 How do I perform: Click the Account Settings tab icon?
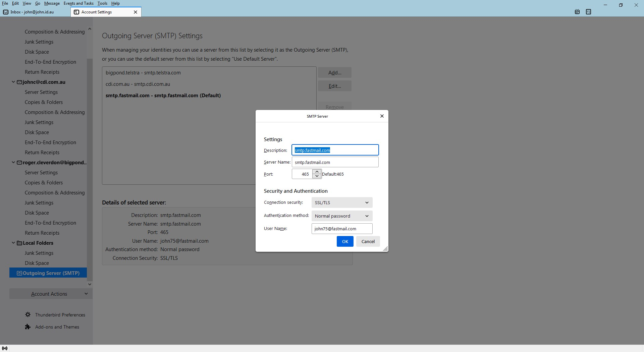[76, 12]
